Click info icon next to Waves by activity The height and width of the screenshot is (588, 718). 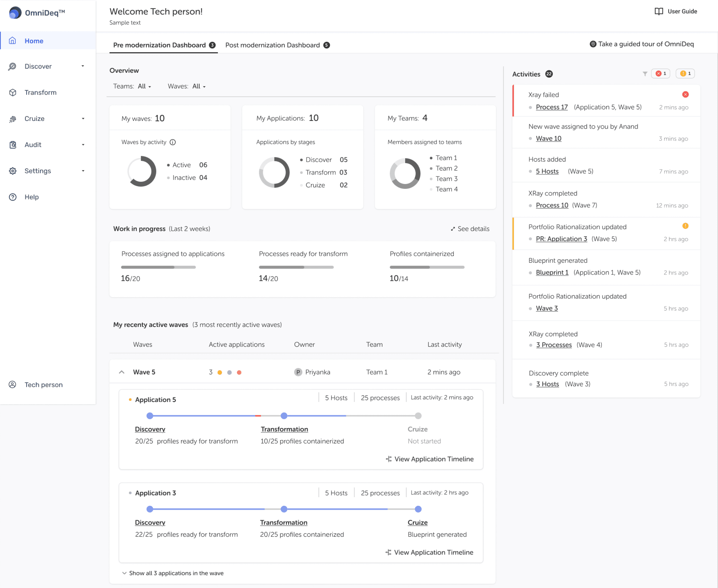click(173, 142)
